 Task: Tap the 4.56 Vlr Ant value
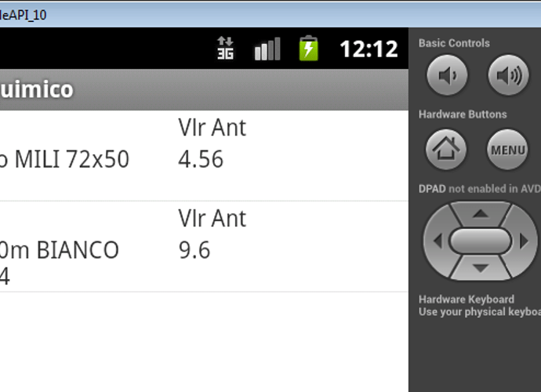[201, 159]
